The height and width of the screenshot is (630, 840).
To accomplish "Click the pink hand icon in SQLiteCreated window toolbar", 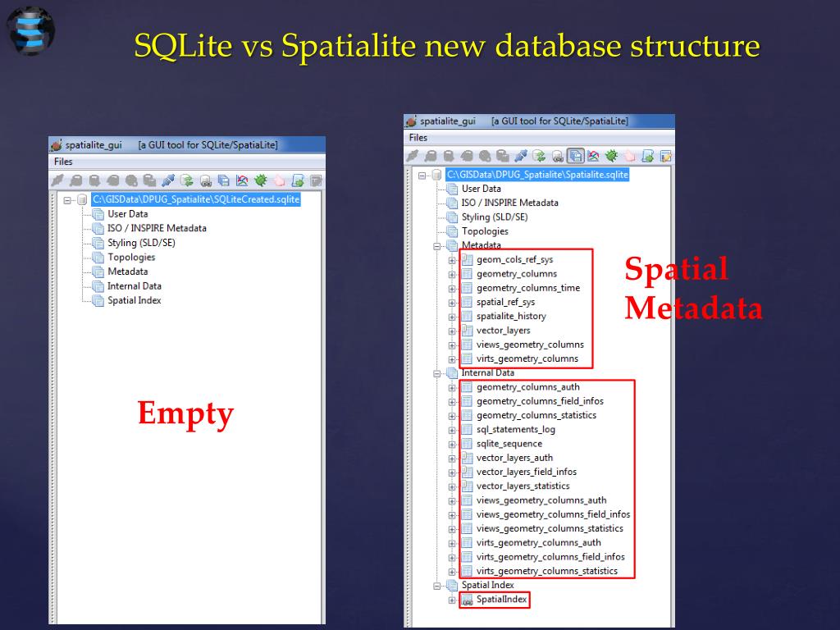I will 279,180.
